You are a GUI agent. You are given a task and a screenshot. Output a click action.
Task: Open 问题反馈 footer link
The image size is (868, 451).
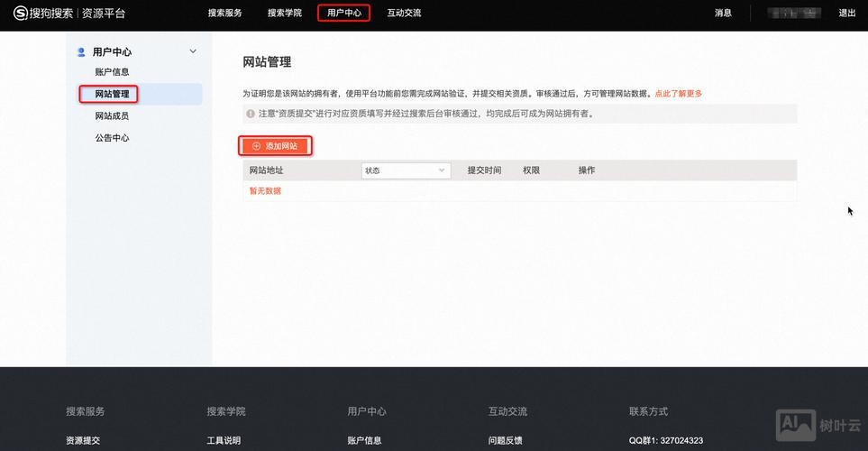(x=506, y=440)
